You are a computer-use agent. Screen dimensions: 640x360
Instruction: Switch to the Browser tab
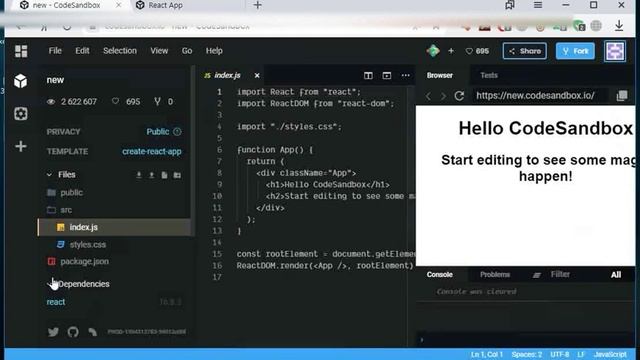coord(440,75)
